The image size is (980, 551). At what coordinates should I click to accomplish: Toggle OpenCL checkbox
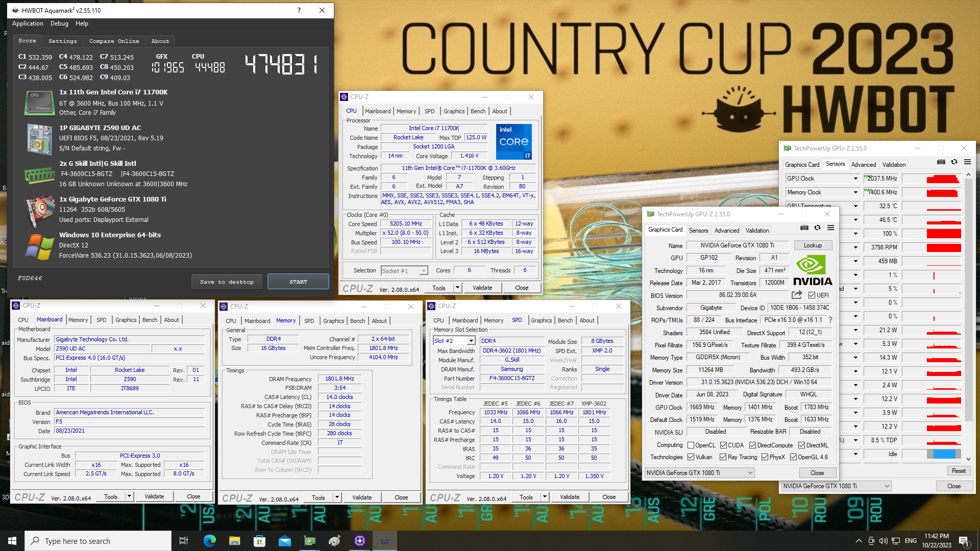pyautogui.click(x=691, y=445)
